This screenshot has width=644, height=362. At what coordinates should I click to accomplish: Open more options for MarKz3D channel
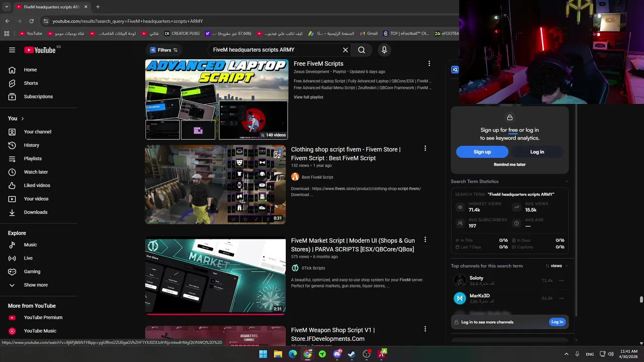561,298
